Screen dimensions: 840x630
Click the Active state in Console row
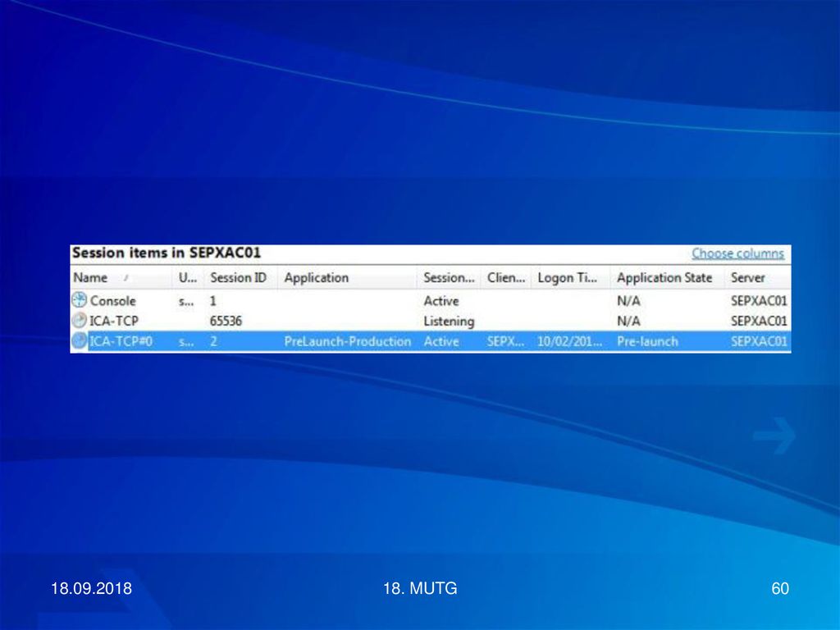(441, 301)
